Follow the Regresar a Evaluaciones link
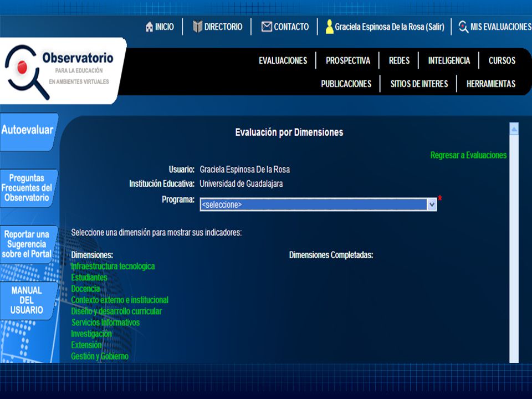This screenshot has height=399, width=532. tap(468, 155)
